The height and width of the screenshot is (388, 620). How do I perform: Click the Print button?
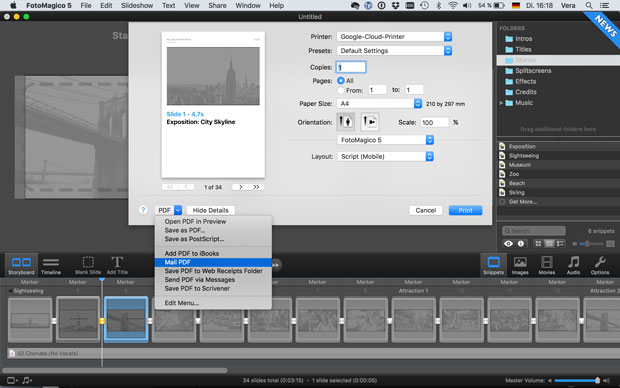[x=465, y=210]
